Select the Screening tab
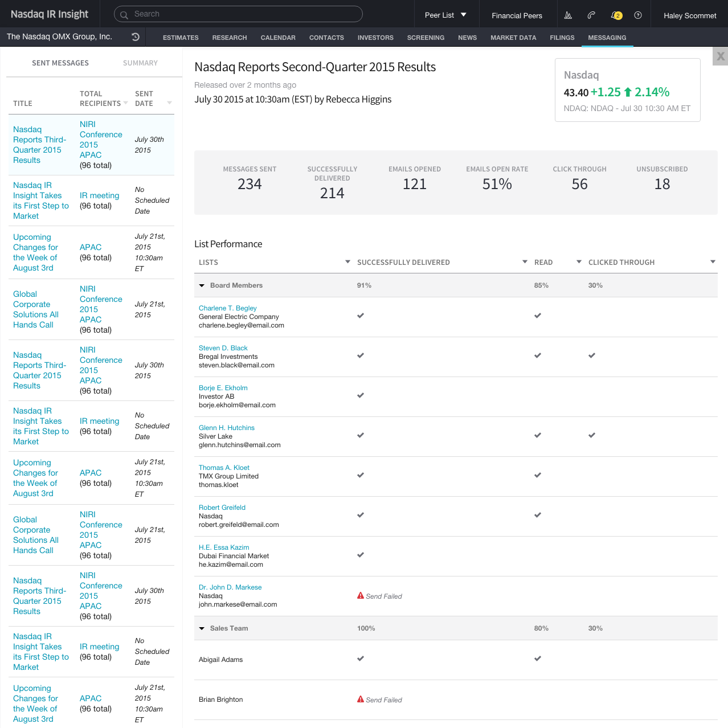 (x=426, y=38)
